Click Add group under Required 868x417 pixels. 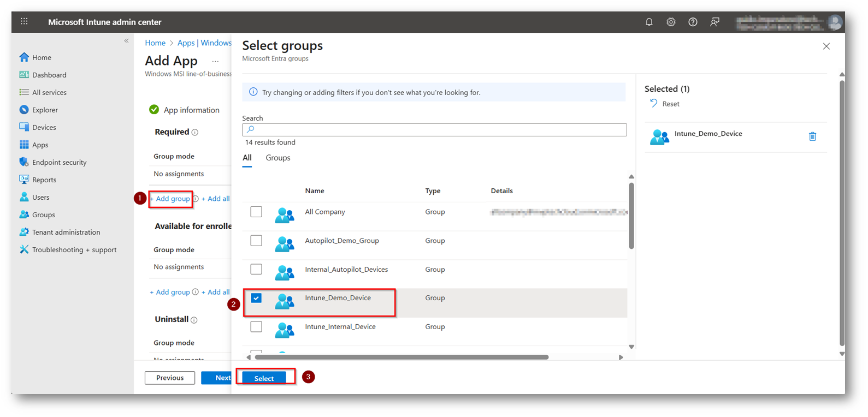pos(170,199)
